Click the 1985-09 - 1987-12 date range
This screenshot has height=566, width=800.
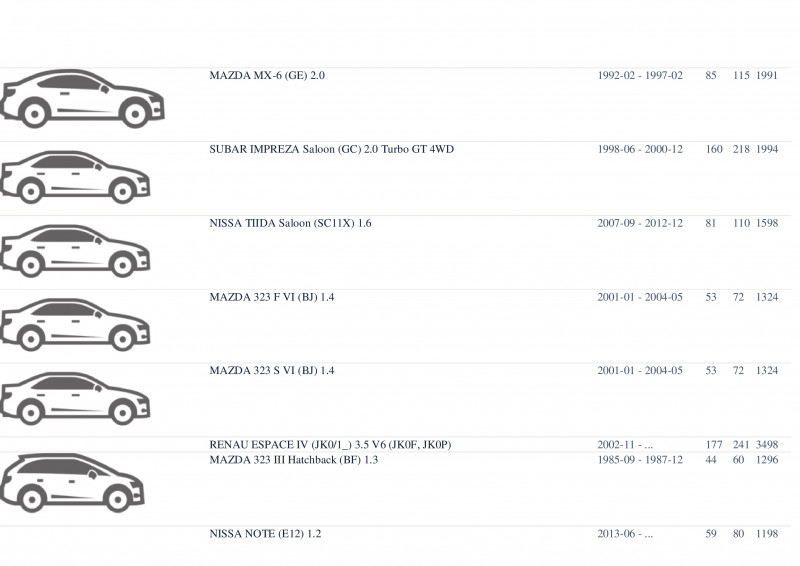pos(640,460)
